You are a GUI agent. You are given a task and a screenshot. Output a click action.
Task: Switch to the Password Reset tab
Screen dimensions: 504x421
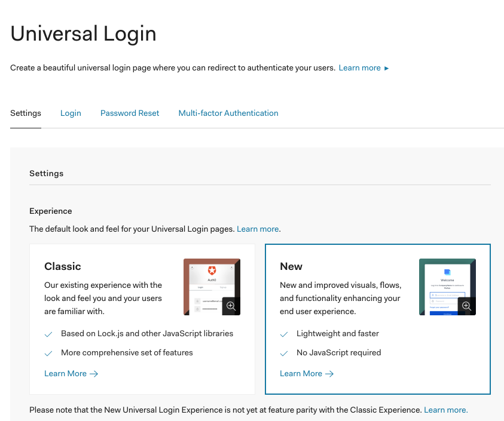pyautogui.click(x=130, y=113)
